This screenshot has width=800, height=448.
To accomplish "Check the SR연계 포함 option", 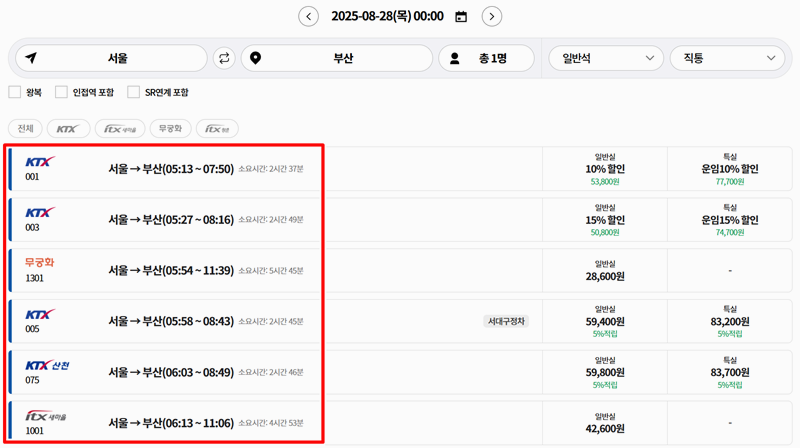I will pyautogui.click(x=133, y=92).
